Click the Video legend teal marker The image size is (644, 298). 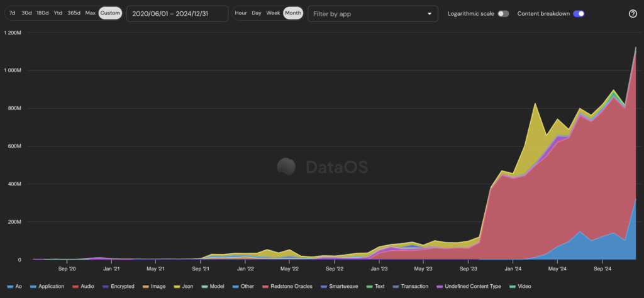(513, 286)
